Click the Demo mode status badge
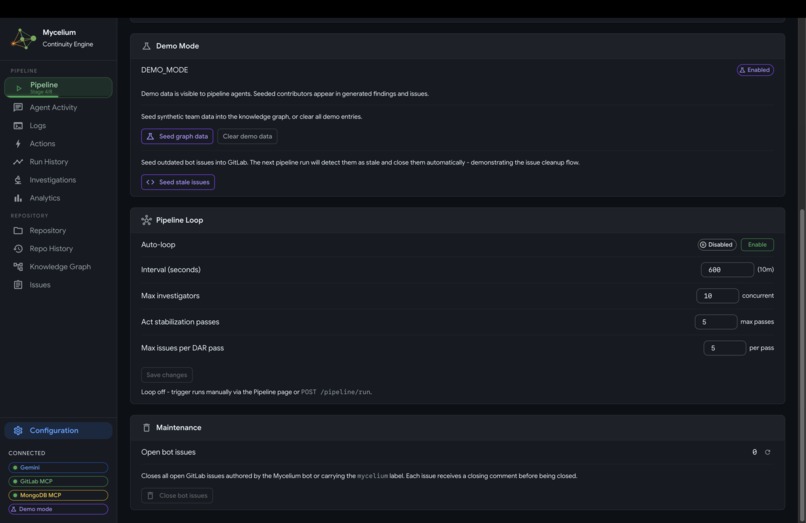 click(x=58, y=509)
